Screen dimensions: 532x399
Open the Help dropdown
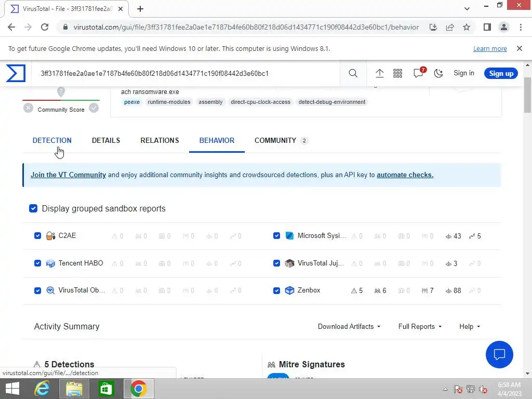[x=470, y=326]
